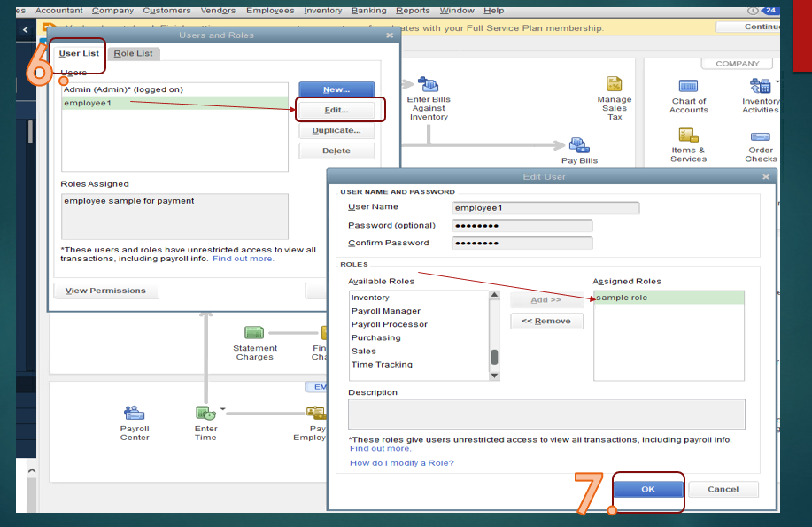The height and width of the screenshot is (527, 812).
Task: Collapse left sidebar with arrow icon
Action: (x=26, y=30)
